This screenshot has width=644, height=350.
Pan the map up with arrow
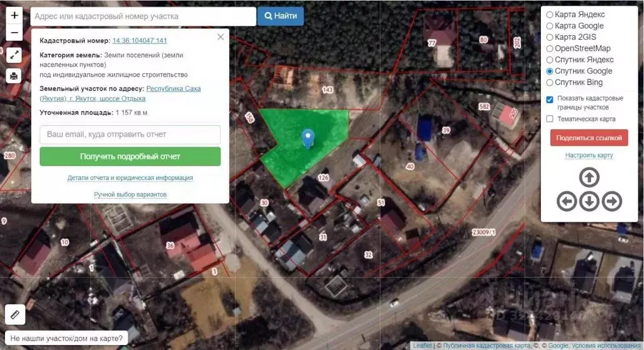point(589,178)
